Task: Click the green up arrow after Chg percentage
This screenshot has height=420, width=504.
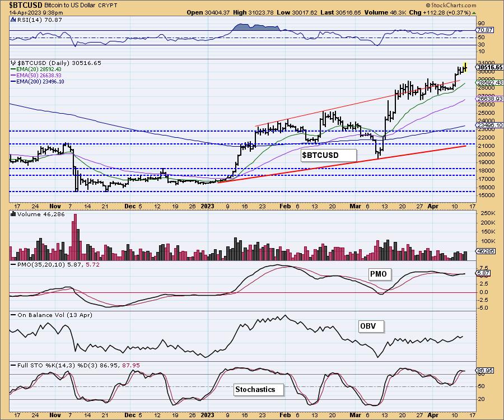Action: coord(474,13)
